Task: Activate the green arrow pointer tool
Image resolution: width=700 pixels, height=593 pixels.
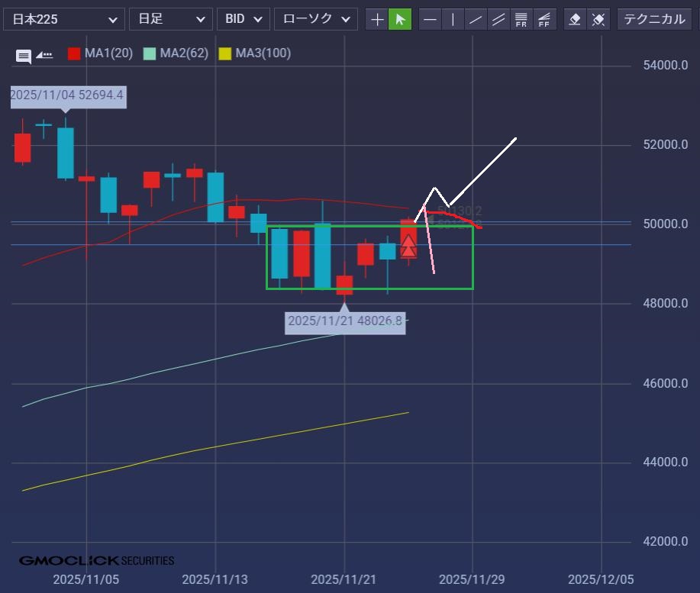Action: [x=400, y=19]
